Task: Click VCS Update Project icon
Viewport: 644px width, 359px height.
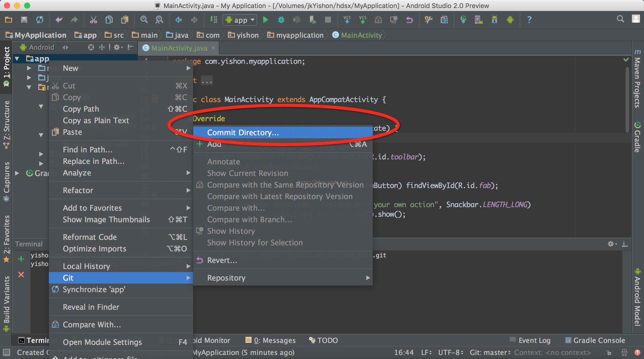Action: point(347,20)
